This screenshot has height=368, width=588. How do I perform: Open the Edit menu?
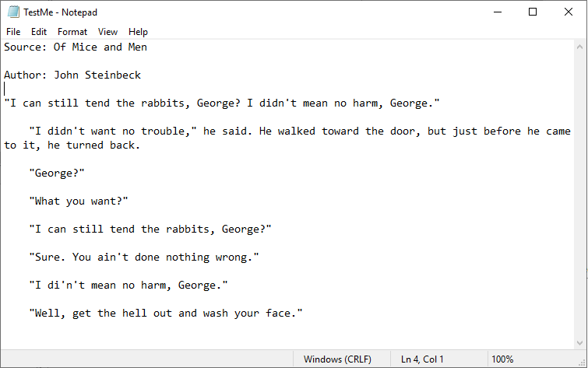39,32
